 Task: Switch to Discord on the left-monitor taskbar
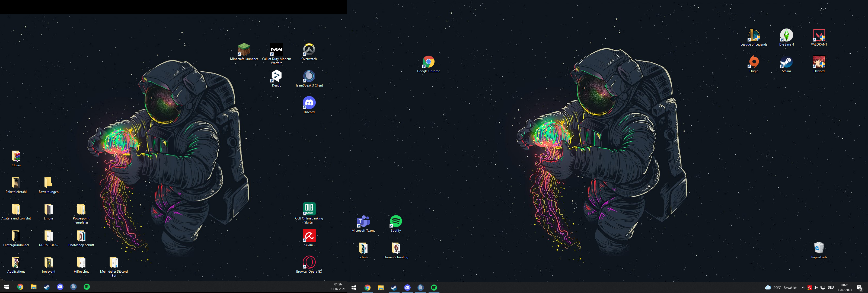pos(60,287)
